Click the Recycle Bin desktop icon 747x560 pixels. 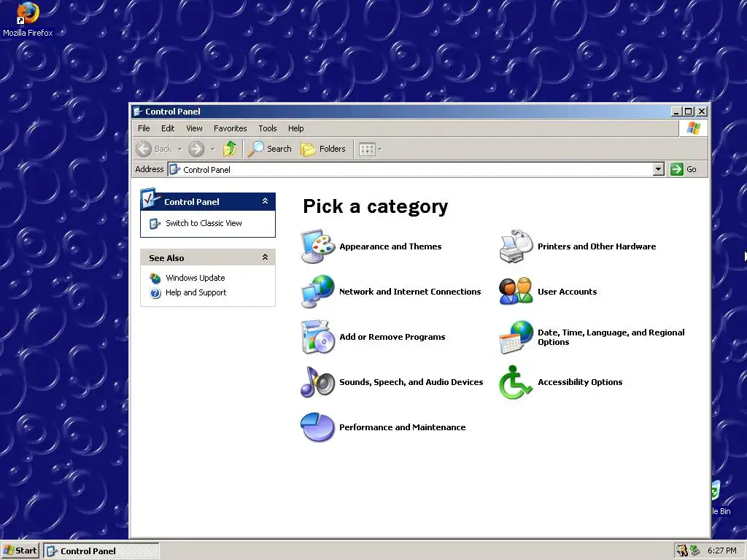click(720, 497)
